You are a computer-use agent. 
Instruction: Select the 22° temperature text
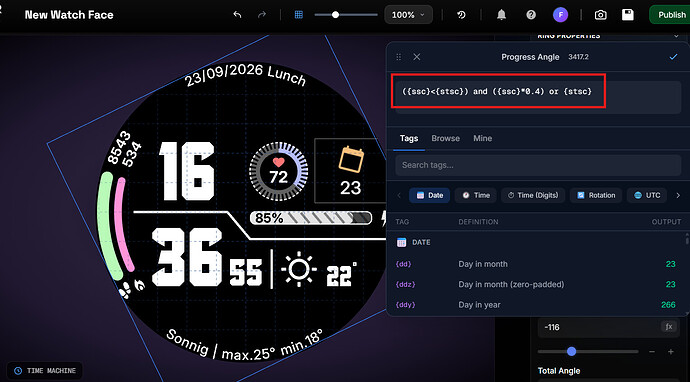pos(341,275)
